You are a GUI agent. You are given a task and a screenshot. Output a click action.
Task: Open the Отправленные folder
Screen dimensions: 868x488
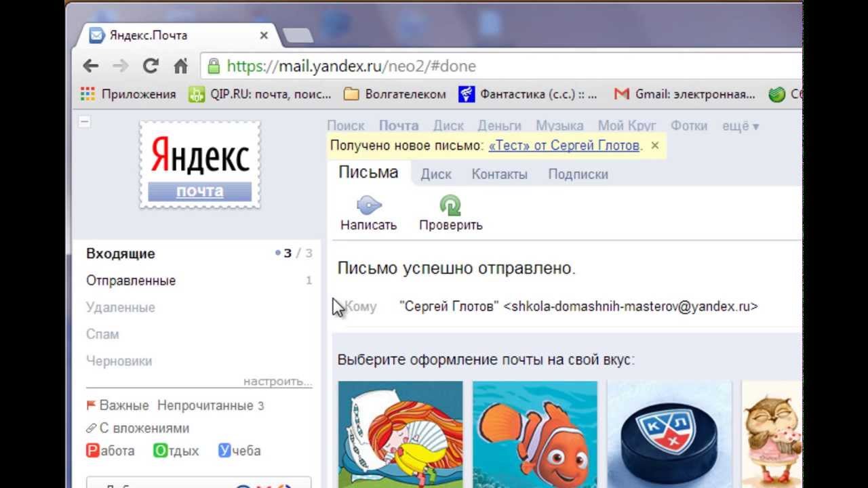(x=131, y=281)
